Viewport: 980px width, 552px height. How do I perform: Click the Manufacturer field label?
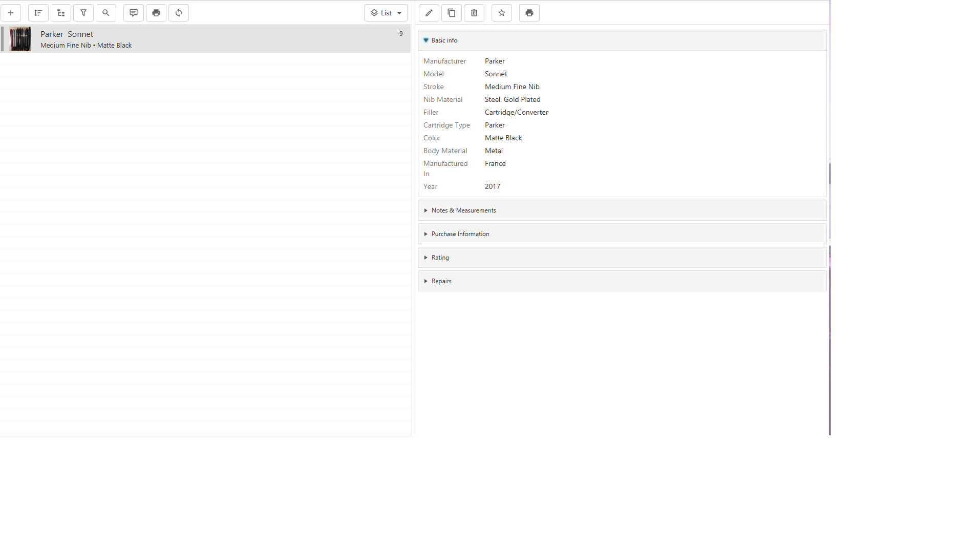click(444, 61)
